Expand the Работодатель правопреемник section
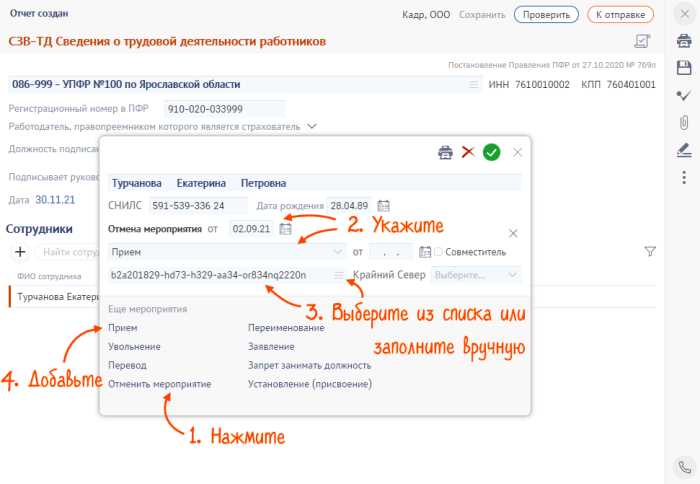The width and height of the screenshot is (700, 484). (x=312, y=126)
